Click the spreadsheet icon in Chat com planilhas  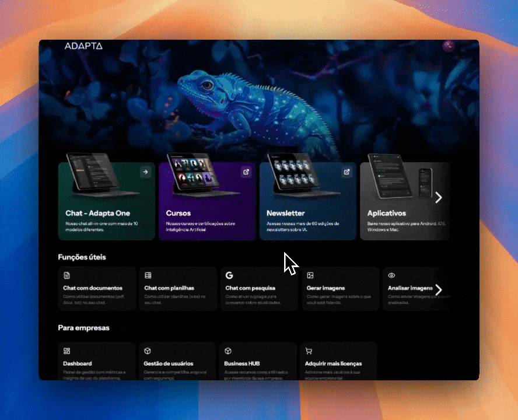(x=148, y=275)
